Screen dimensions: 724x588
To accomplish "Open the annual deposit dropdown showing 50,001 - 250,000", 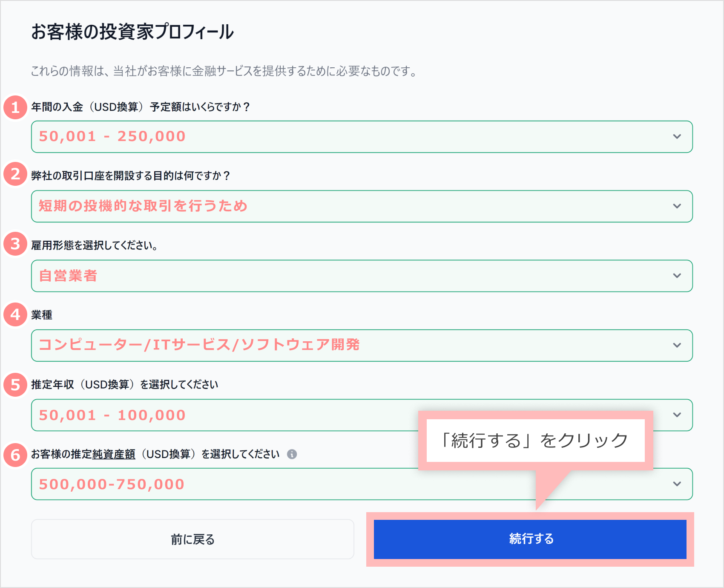I will 361,137.
